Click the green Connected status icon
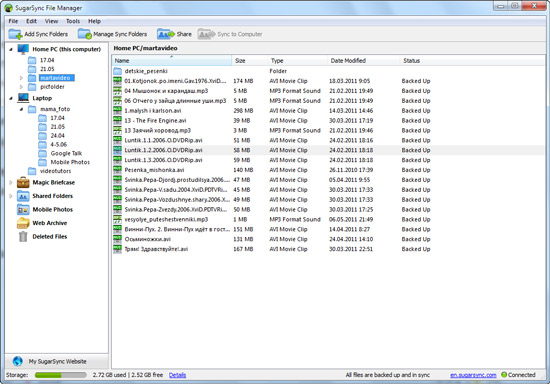 (x=504, y=375)
